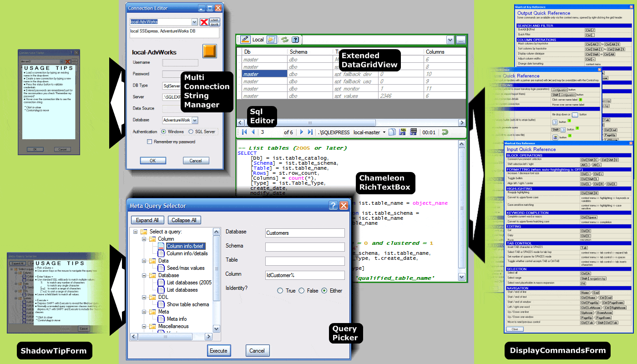637x364 pixels.
Task: Click the SAVE button in Connection Editor
Action: pos(215,25)
